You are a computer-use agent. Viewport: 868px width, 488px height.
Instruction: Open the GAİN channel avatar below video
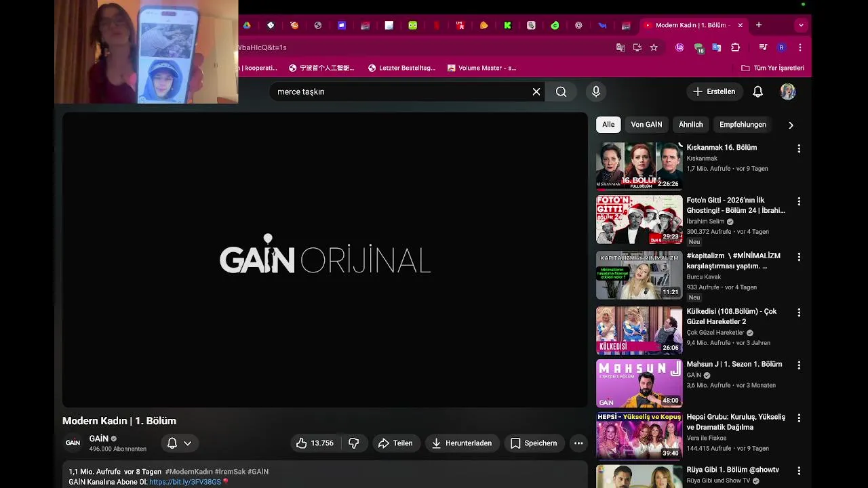click(73, 443)
